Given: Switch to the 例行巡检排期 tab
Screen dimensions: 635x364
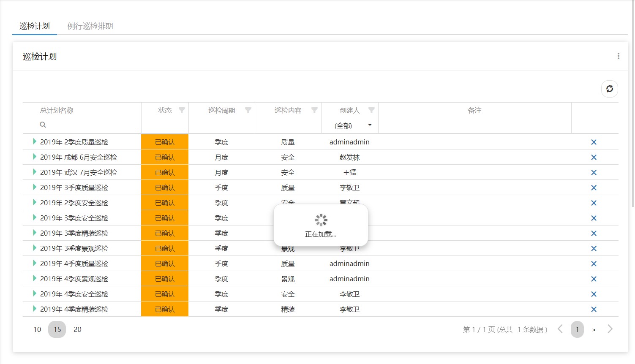Looking at the screenshot, I should (90, 26).
